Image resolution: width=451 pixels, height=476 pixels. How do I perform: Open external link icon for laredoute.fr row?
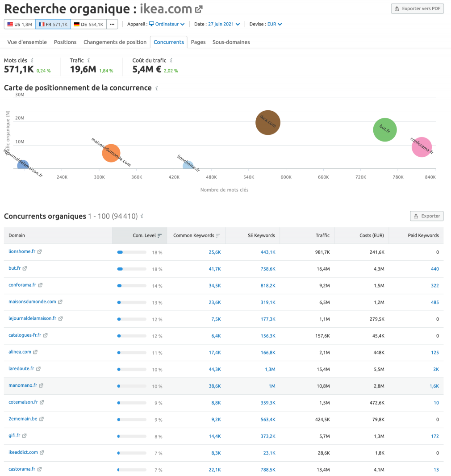tap(38, 368)
